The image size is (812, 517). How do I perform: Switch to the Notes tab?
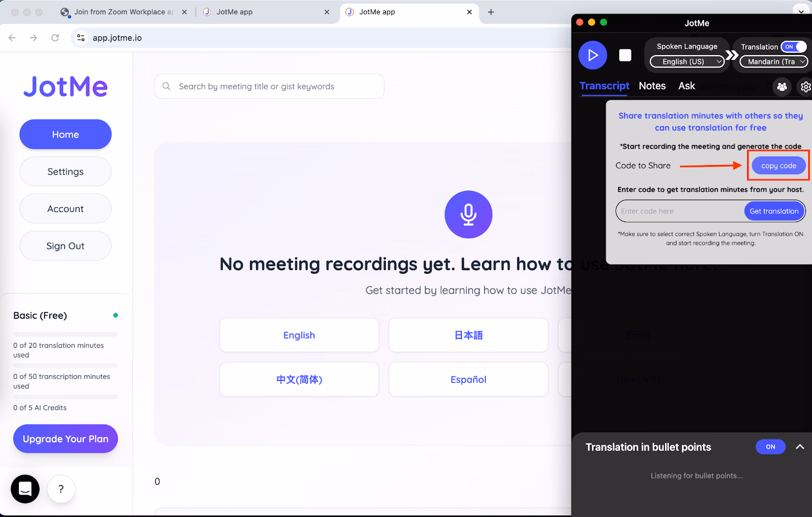tap(652, 86)
